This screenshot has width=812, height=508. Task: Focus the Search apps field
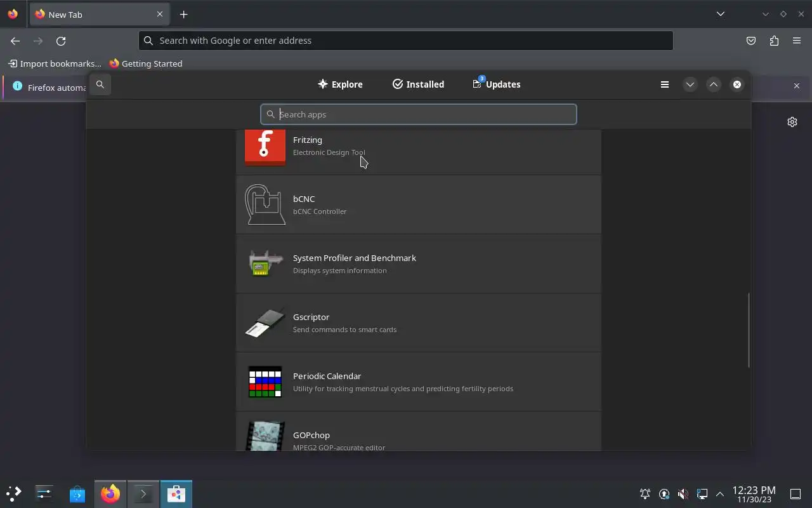tap(419, 114)
